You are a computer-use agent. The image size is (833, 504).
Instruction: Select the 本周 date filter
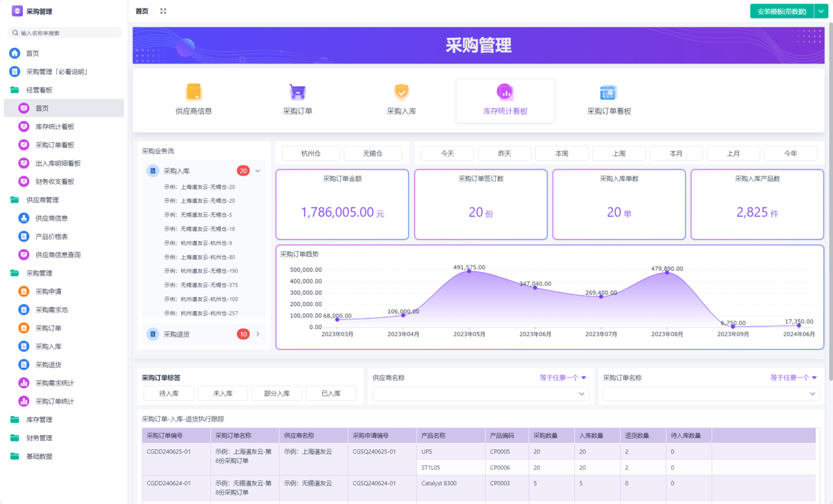click(x=562, y=153)
